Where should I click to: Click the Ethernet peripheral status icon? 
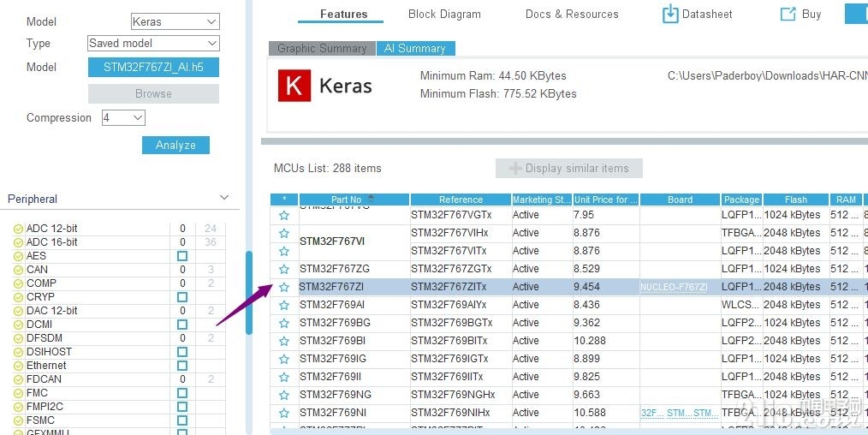pyautogui.click(x=18, y=366)
